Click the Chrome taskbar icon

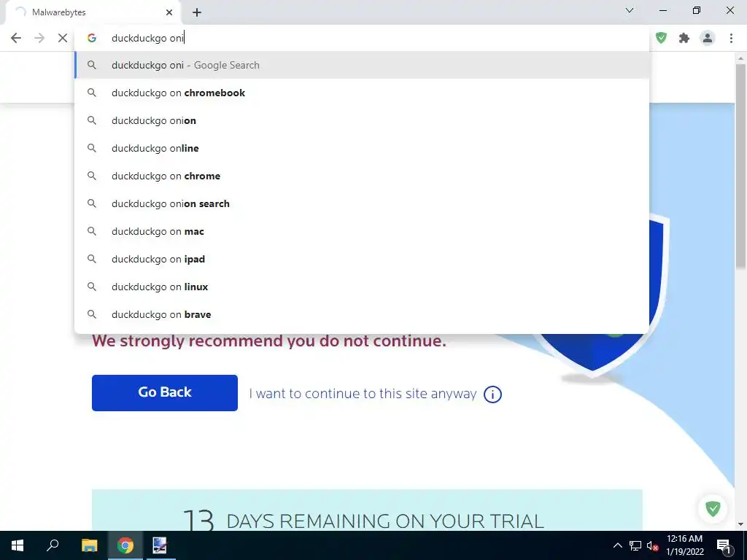pyautogui.click(x=125, y=545)
